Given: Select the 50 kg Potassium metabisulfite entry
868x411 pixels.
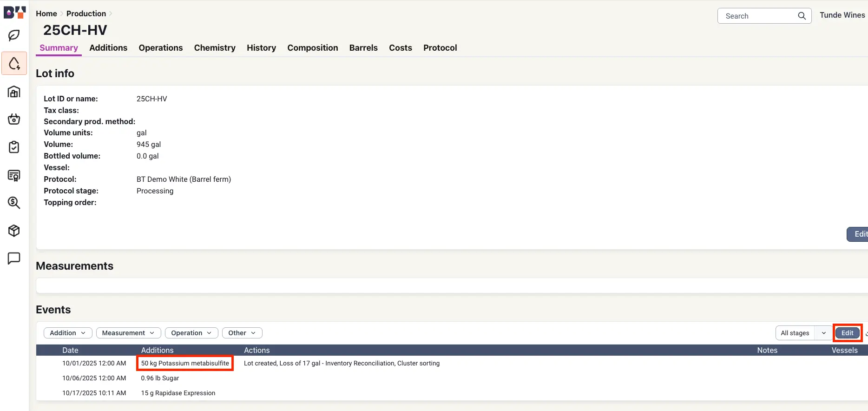Looking at the screenshot, I should coord(185,363).
